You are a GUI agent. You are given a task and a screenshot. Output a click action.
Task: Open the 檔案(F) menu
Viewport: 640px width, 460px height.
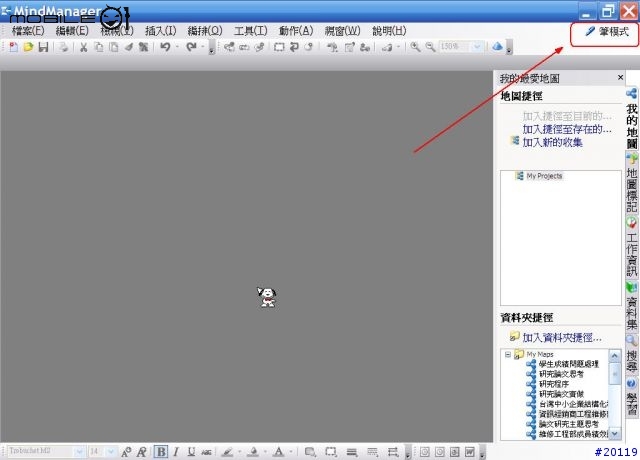pos(28,31)
